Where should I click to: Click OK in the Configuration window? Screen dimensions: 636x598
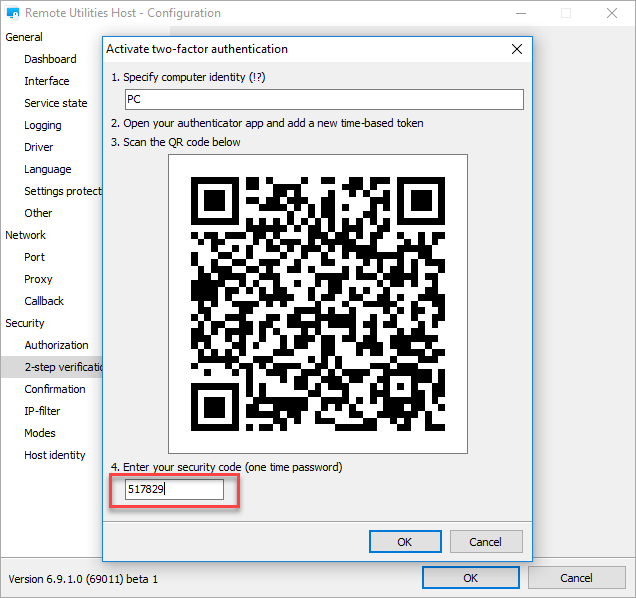pyautogui.click(x=471, y=578)
